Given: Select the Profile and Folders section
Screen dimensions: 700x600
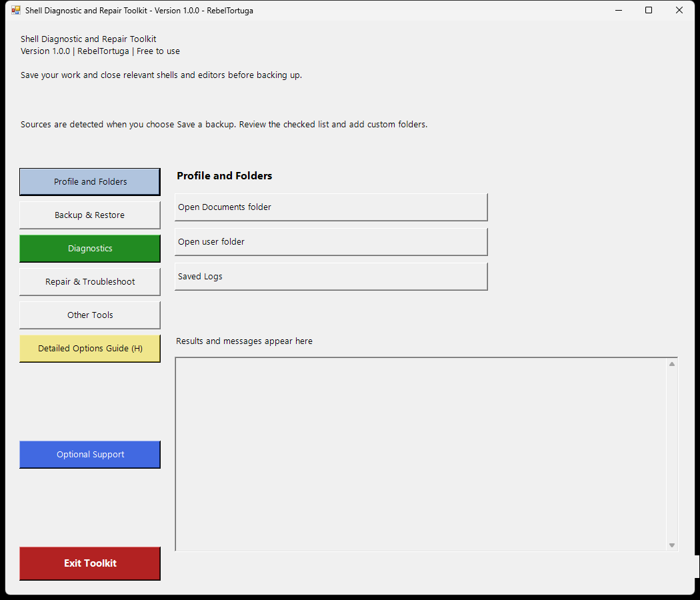Looking at the screenshot, I should point(90,182).
